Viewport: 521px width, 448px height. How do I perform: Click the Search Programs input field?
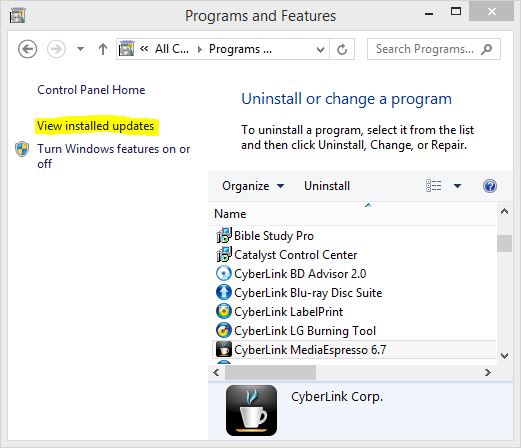434,49
